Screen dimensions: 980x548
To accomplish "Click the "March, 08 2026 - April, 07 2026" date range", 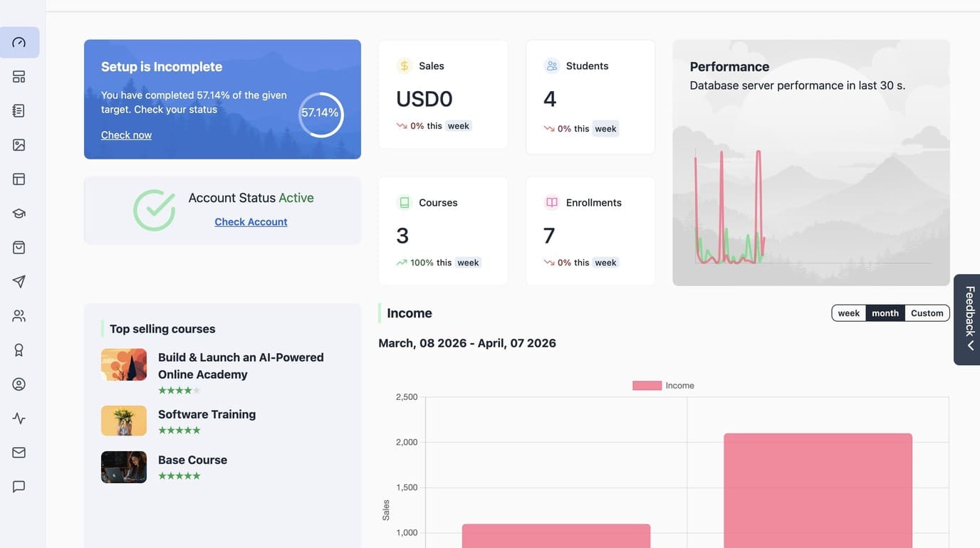I will pyautogui.click(x=467, y=343).
